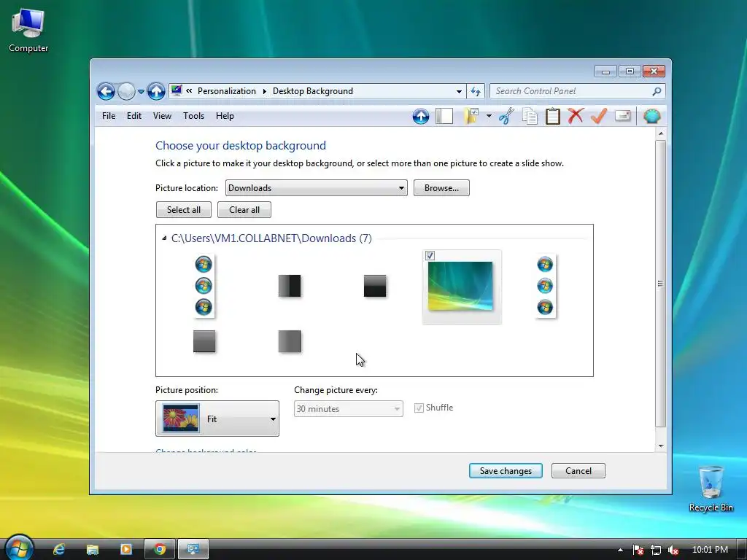The height and width of the screenshot is (560, 747).
Task: Click the Save changes button
Action: [x=506, y=470]
